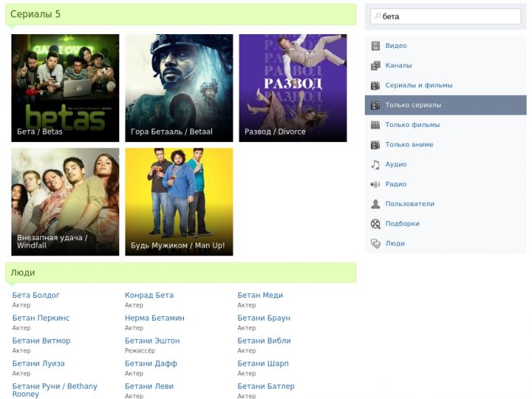Open the Развод / Divorce series poster
This screenshot has height=399, width=532.
point(293,88)
